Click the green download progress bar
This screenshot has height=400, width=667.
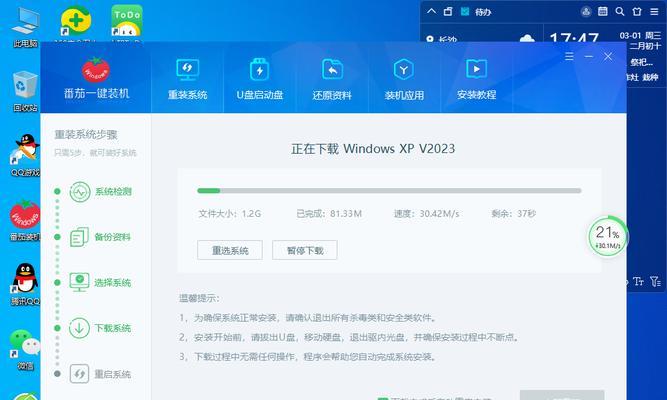pos(389,191)
